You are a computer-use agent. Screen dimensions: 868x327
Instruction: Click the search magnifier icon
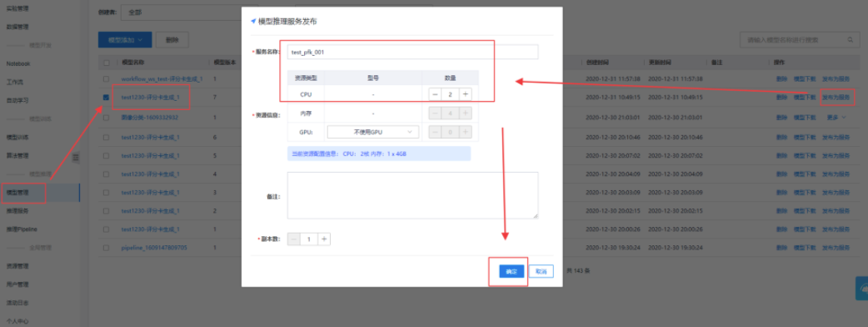click(851, 40)
